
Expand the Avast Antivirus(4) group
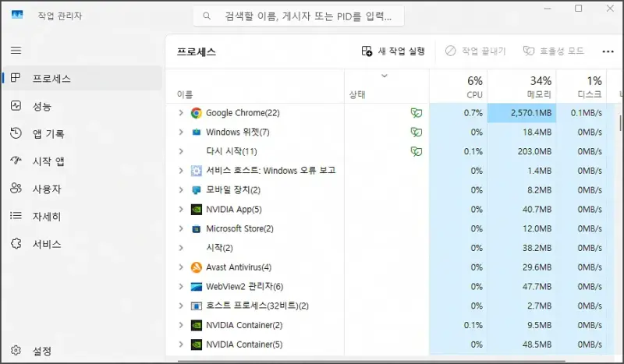pos(181,267)
